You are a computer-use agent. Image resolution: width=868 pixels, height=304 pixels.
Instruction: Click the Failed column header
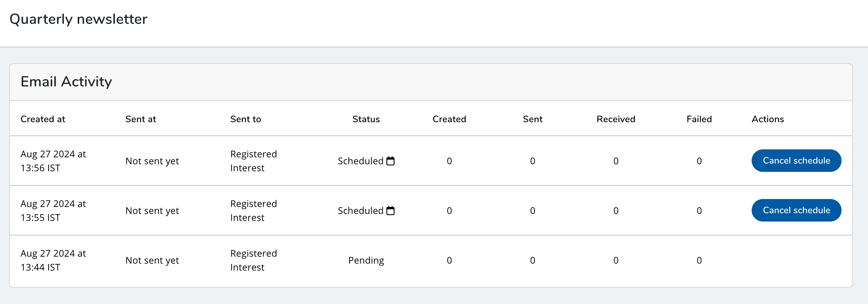click(699, 119)
